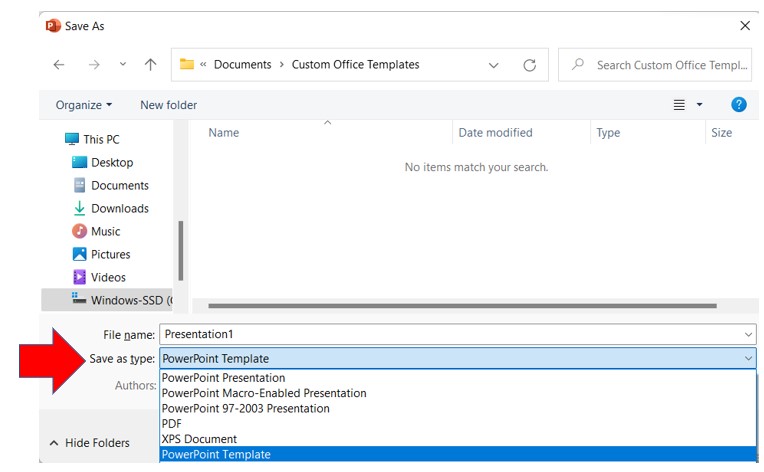The height and width of the screenshot is (472, 764).
Task: Open the view options dropdown arrow
Action: 699,104
